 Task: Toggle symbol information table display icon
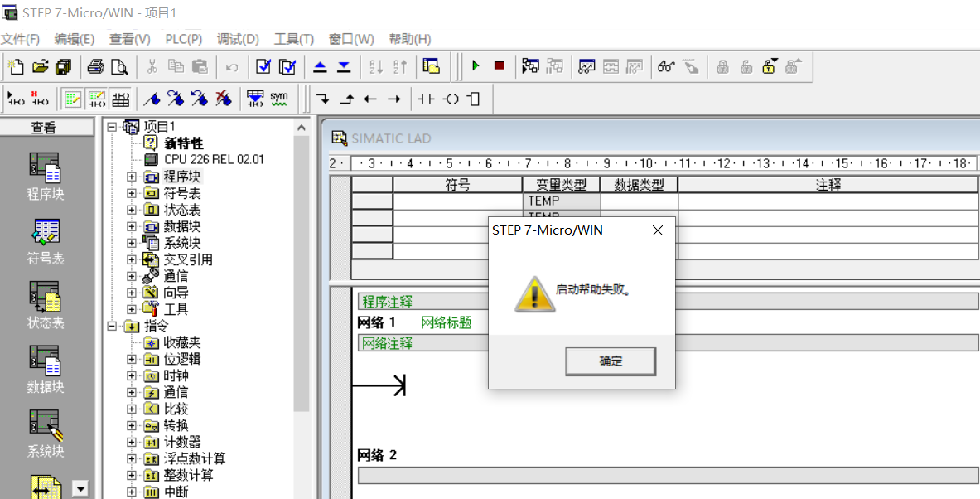coord(120,99)
